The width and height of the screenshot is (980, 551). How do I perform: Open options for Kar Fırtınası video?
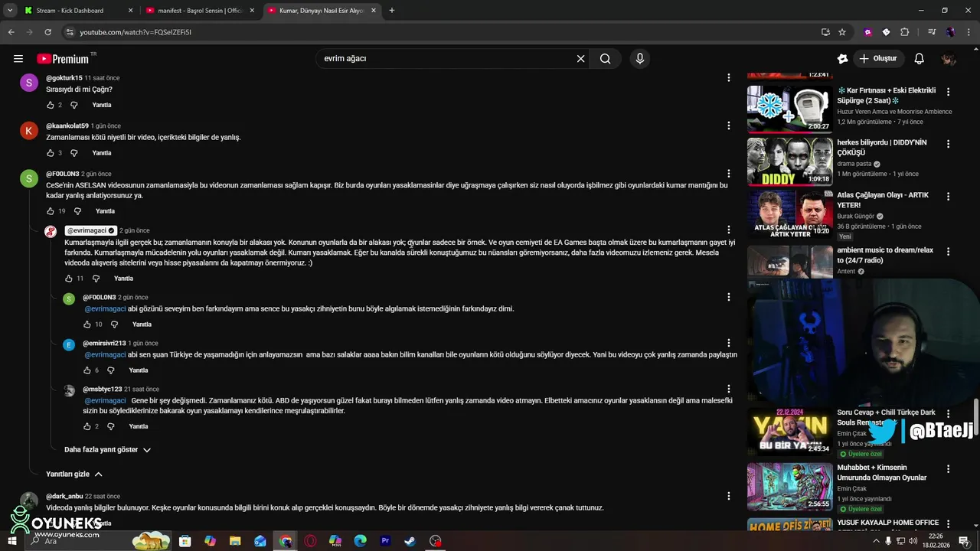coord(948,92)
